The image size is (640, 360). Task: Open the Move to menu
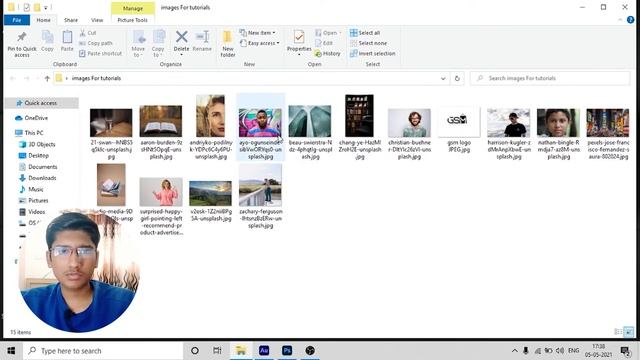click(138, 44)
